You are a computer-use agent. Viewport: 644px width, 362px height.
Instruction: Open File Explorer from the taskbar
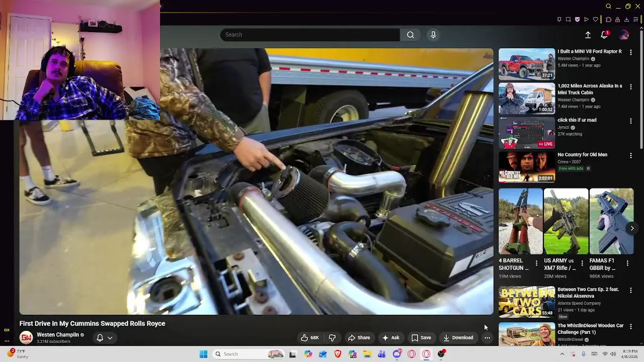[367, 354]
